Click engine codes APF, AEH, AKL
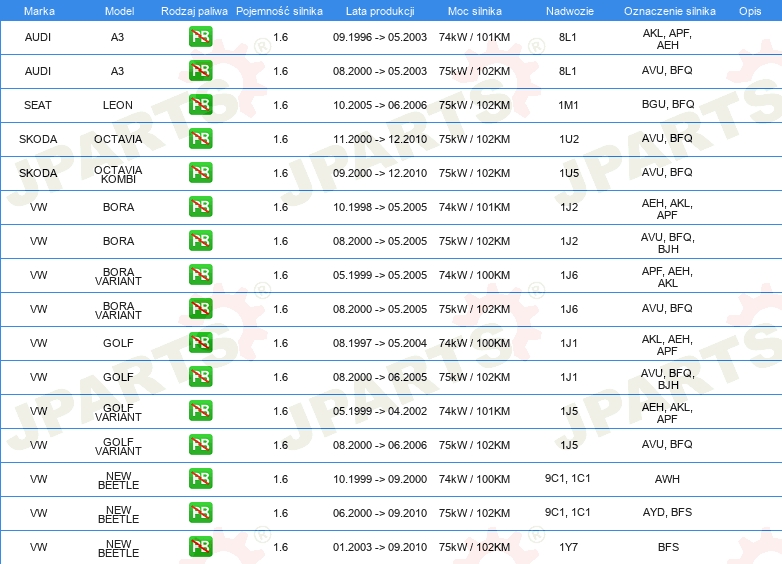The width and height of the screenshot is (782, 564). 667,277
